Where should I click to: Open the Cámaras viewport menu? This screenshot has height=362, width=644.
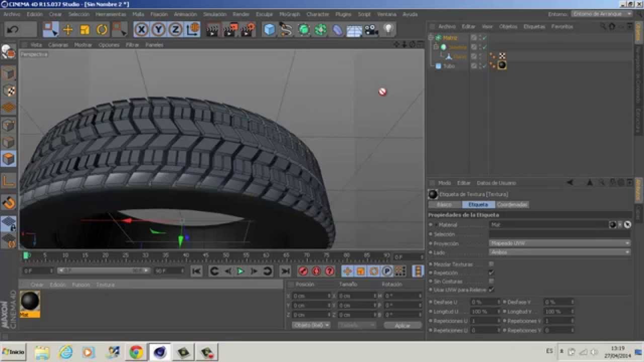pos(58,45)
